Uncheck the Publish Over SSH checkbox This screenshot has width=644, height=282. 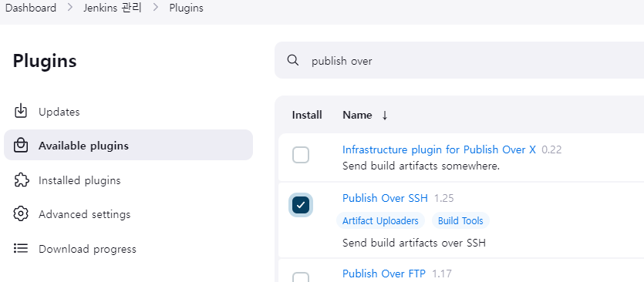[301, 205]
